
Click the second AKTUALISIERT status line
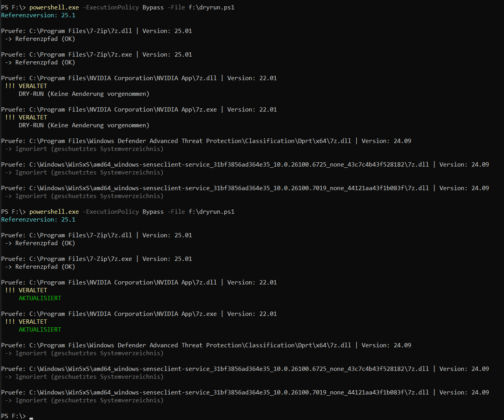click(40, 329)
